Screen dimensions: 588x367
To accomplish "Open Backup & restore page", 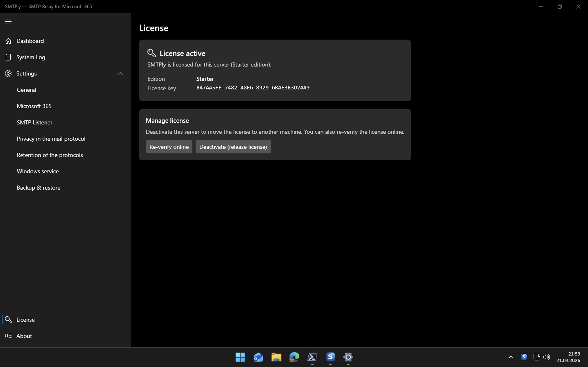I will pyautogui.click(x=39, y=188).
